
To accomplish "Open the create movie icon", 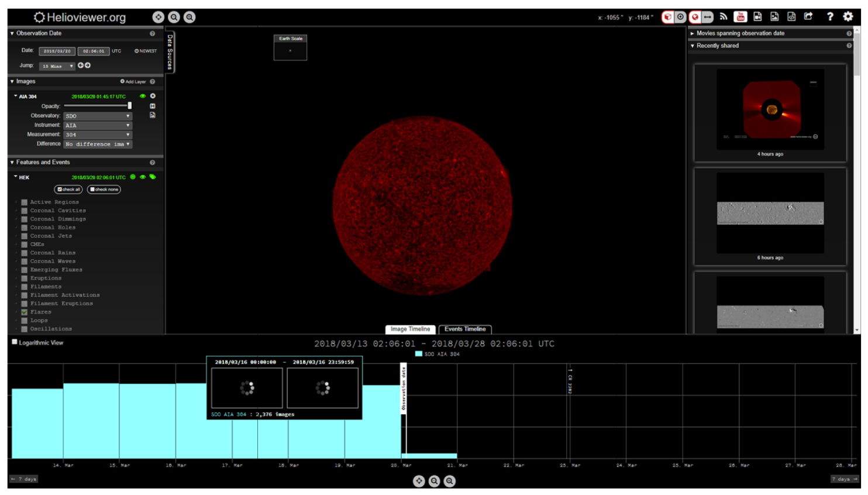I will [757, 17].
